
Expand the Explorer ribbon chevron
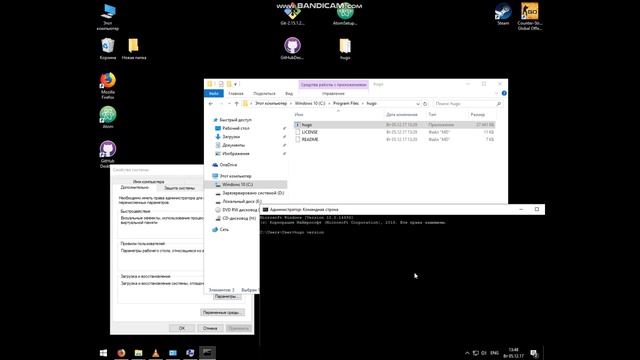click(x=496, y=93)
